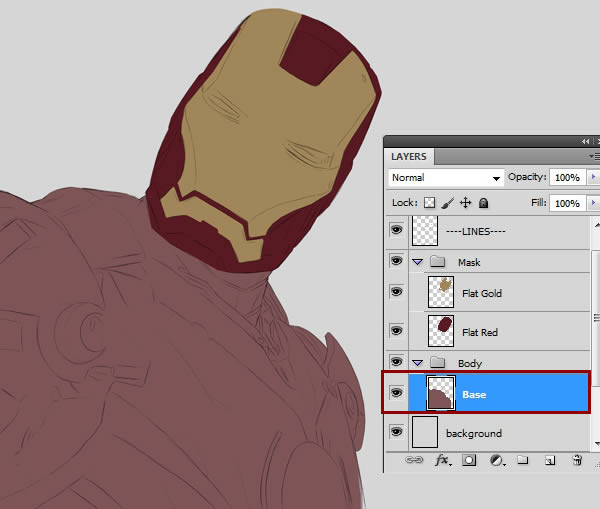Select the '----LINES----' layer name
The image size is (600, 509).
(x=476, y=232)
